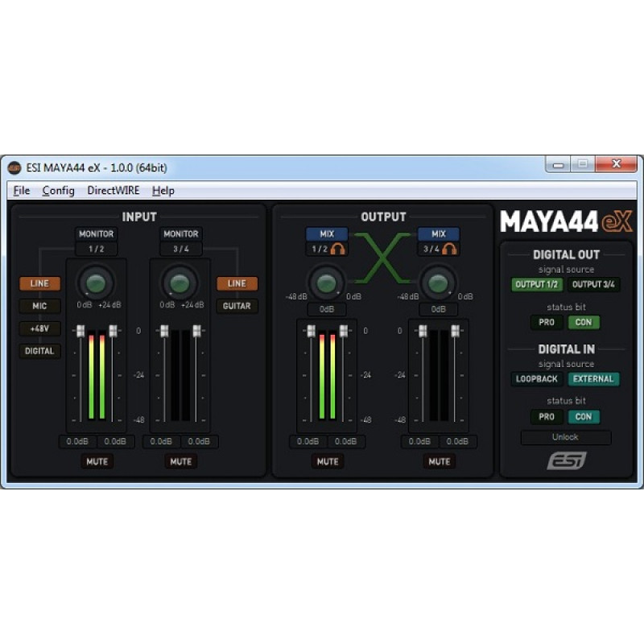This screenshot has height=644, width=644.
Task: Mute input 3/4 channel
Action: 180,461
